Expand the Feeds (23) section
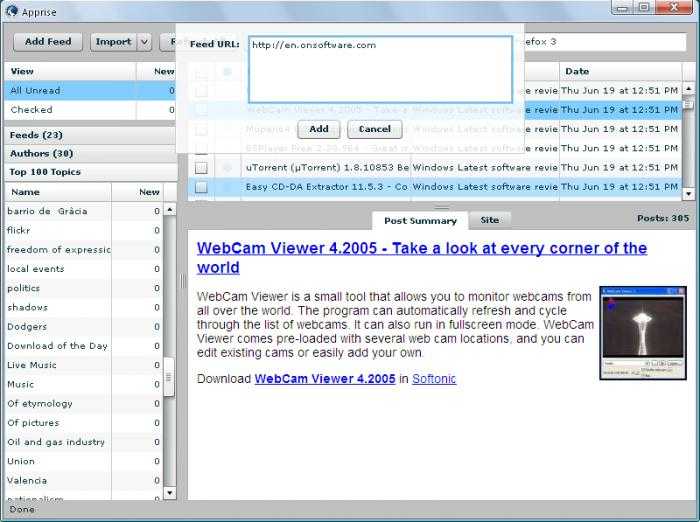Image resolution: width=700 pixels, height=522 pixels. click(x=90, y=135)
